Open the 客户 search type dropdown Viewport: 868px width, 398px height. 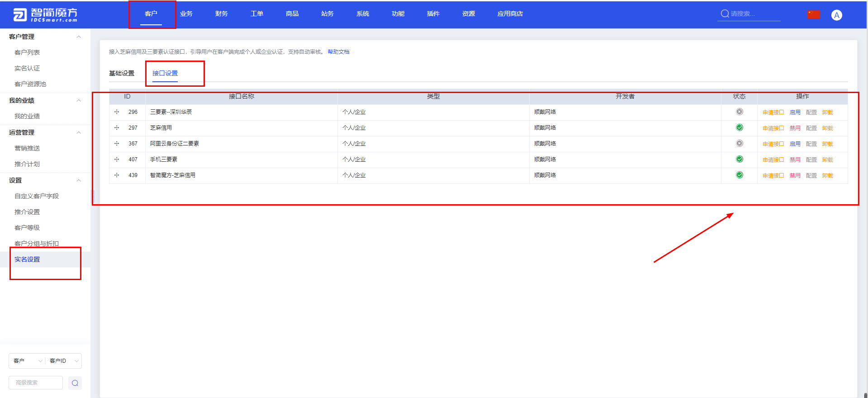point(27,361)
